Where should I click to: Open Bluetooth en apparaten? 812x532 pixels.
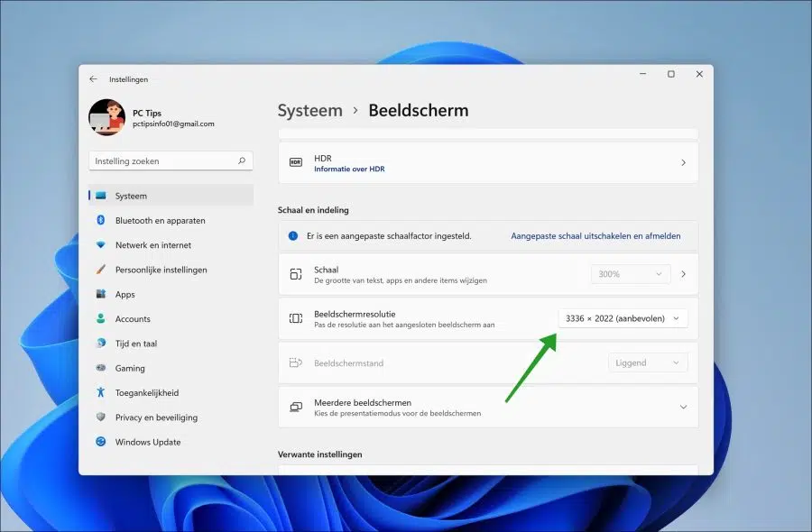click(171, 220)
